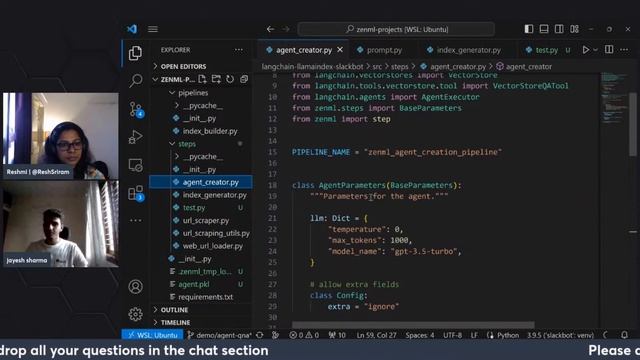Screen dimensions: 640x360
Task: Switch to the test.py tab
Action: (547, 50)
